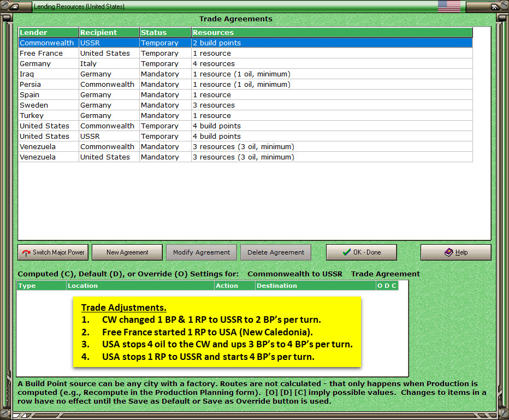The width and height of the screenshot is (509, 420).
Task: Select the Venezuela to United States row
Action: pos(245,157)
